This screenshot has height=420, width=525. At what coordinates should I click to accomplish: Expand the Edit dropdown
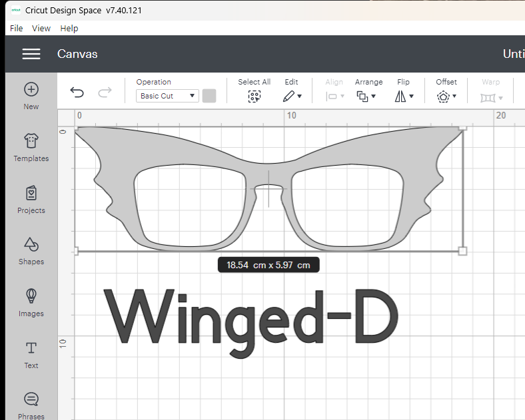(292, 96)
